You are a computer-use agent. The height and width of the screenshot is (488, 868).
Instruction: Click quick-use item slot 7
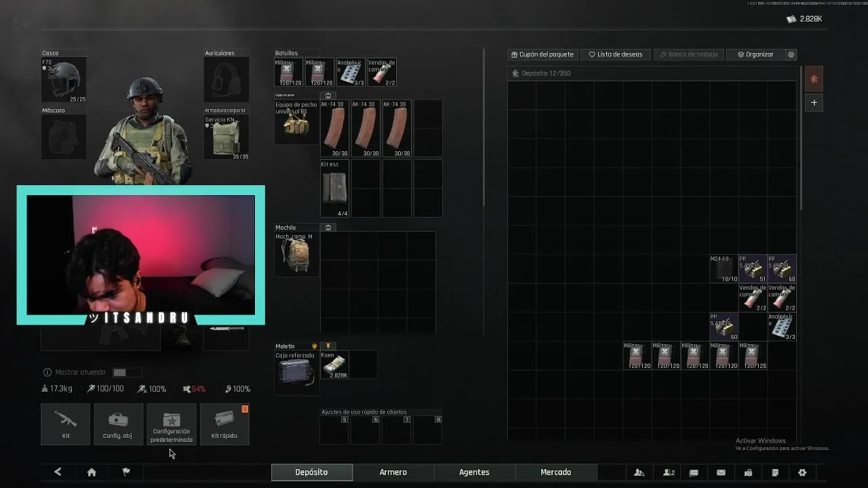pos(397,430)
